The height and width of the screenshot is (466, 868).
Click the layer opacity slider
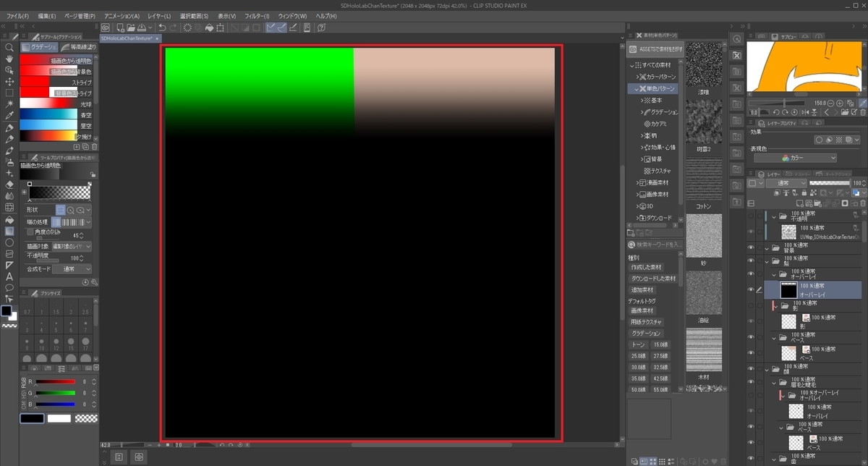click(x=830, y=184)
